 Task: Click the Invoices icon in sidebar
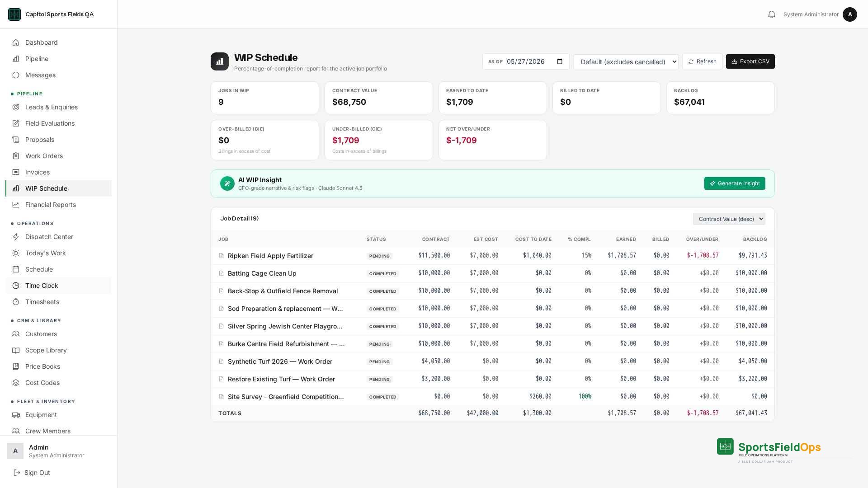16,172
